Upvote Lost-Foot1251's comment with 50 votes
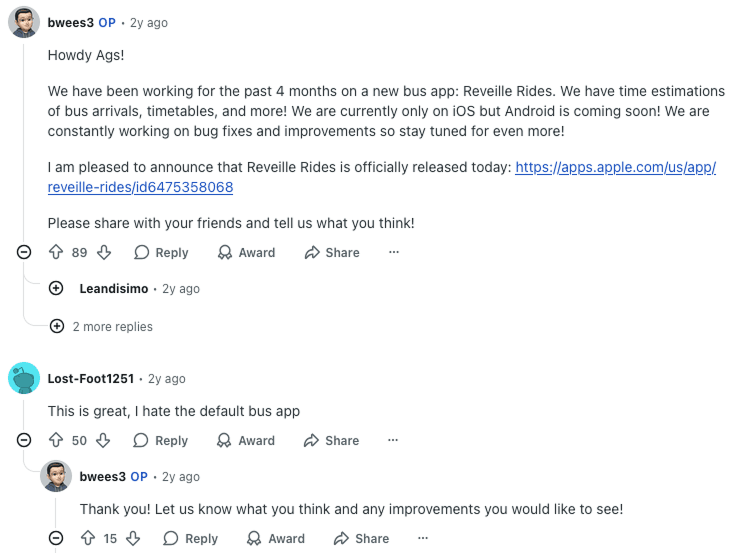Viewport: 742px width, 553px height. click(56, 441)
